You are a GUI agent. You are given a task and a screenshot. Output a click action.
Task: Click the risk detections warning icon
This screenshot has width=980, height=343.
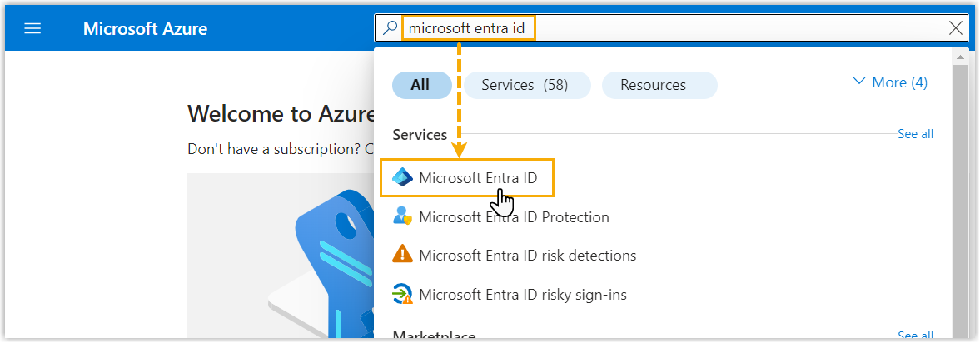tap(403, 256)
